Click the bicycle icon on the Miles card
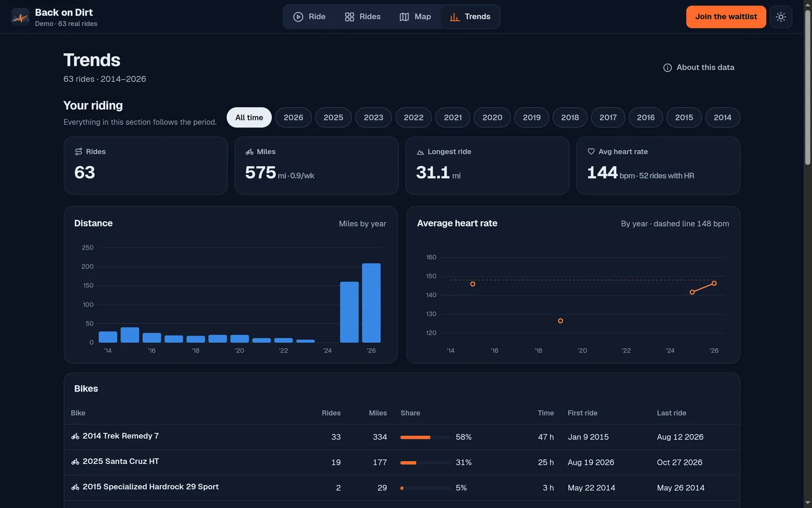 point(249,152)
